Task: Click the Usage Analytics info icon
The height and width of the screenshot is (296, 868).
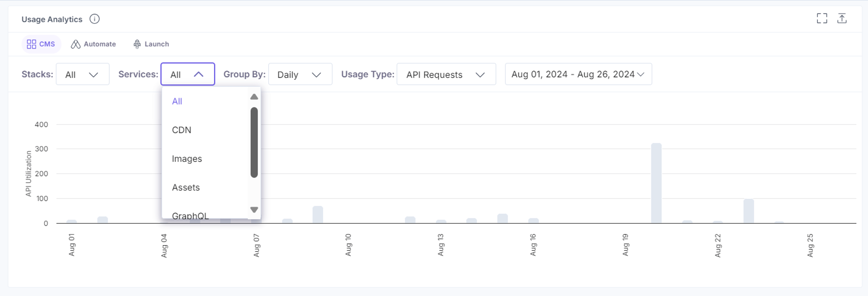Action: (x=94, y=19)
